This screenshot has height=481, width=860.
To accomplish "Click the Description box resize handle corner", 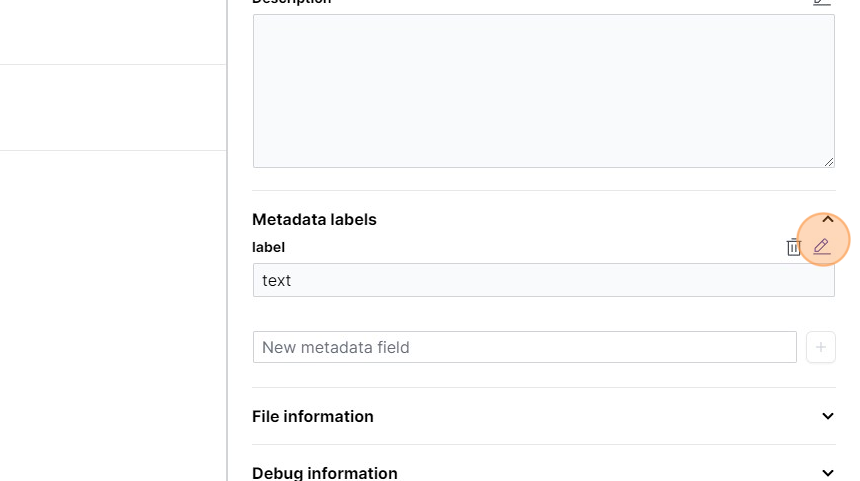I will (829, 162).
